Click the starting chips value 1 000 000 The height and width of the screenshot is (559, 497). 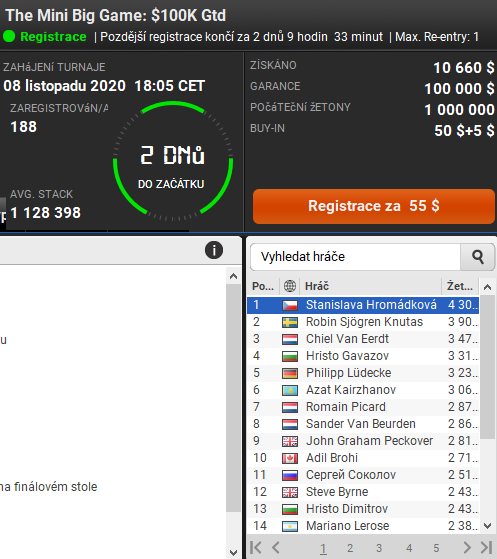coord(459,109)
